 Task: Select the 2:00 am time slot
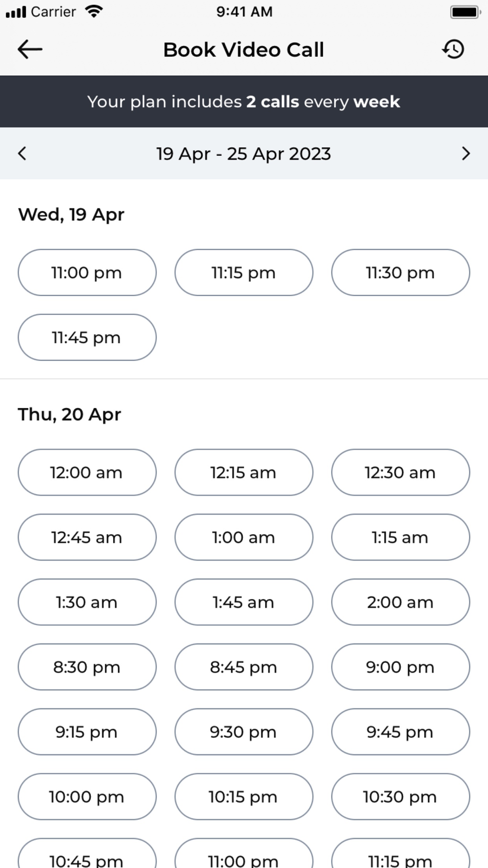(x=401, y=602)
